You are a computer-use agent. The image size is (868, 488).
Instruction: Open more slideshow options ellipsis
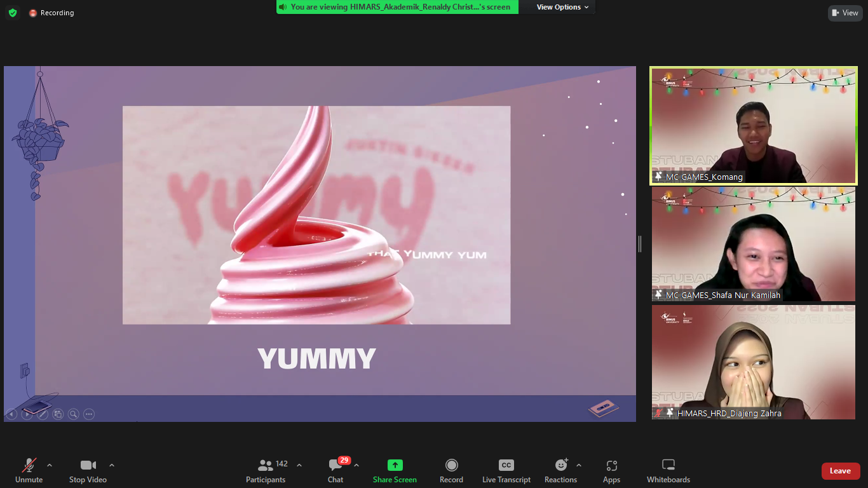pyautogui.click(x=89, y=414)
